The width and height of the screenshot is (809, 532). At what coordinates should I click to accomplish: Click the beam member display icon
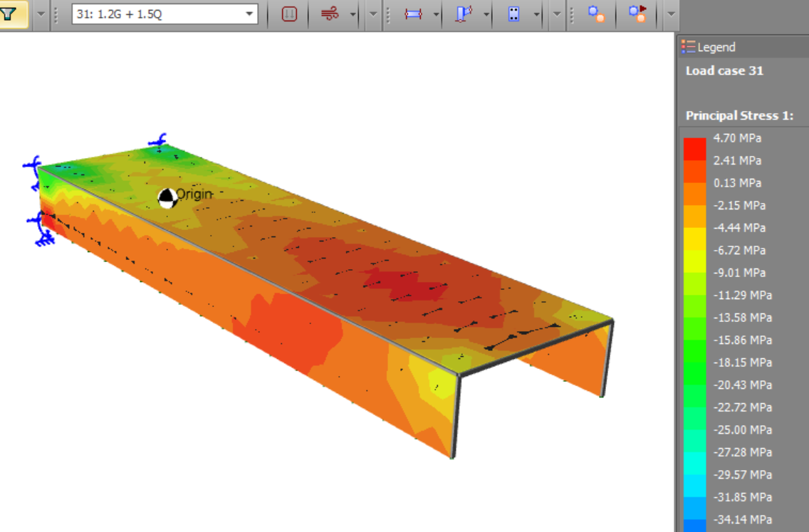413,14
